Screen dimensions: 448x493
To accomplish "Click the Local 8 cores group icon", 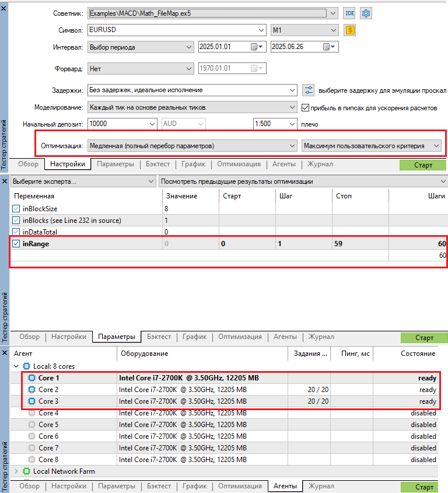I will pos(26,366).
